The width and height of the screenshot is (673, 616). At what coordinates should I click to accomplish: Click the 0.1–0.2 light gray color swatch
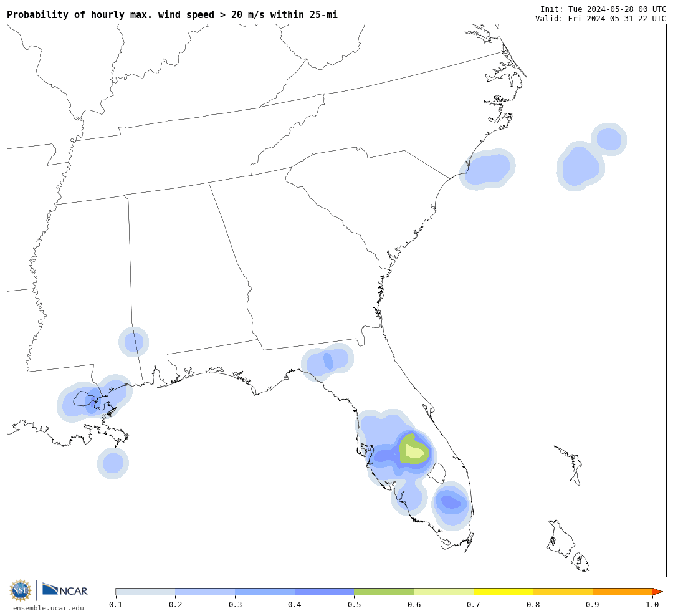click(145, 592)
